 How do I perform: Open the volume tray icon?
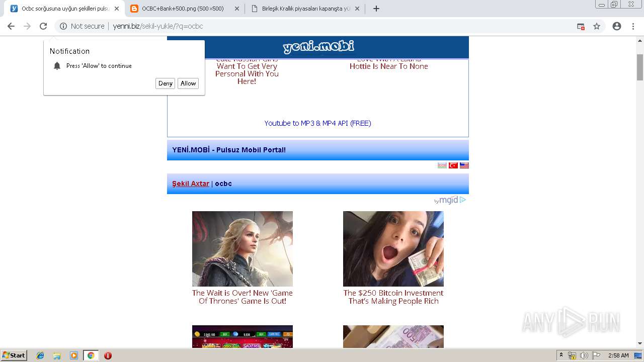coord(584,355)
